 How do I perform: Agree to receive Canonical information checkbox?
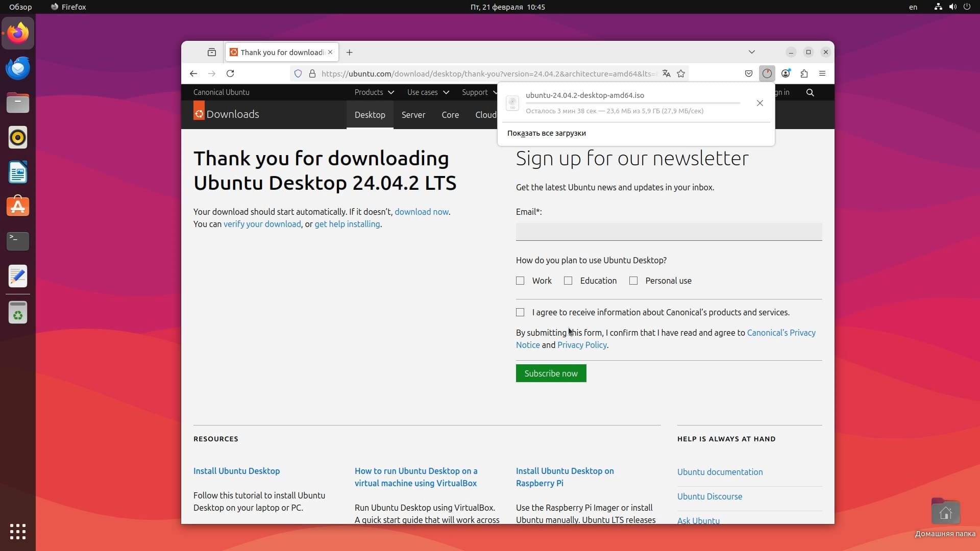520,312
